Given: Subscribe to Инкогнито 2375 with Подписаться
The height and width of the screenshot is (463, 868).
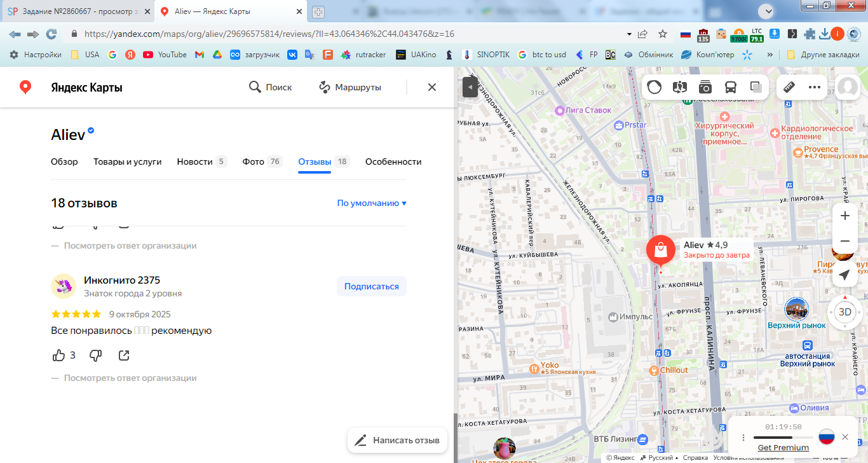Looking at the screenshot, I should tap(372, 286).
